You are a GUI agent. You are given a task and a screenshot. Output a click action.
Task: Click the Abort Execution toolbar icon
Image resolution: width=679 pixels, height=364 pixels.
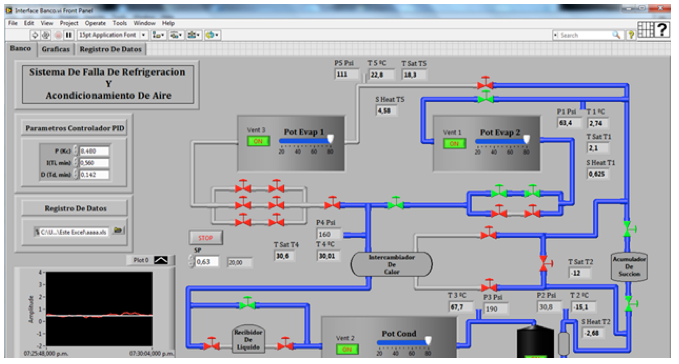point(58,35)
